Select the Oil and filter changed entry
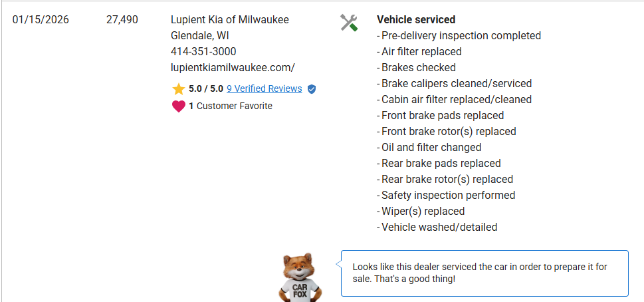 [431, 147]
